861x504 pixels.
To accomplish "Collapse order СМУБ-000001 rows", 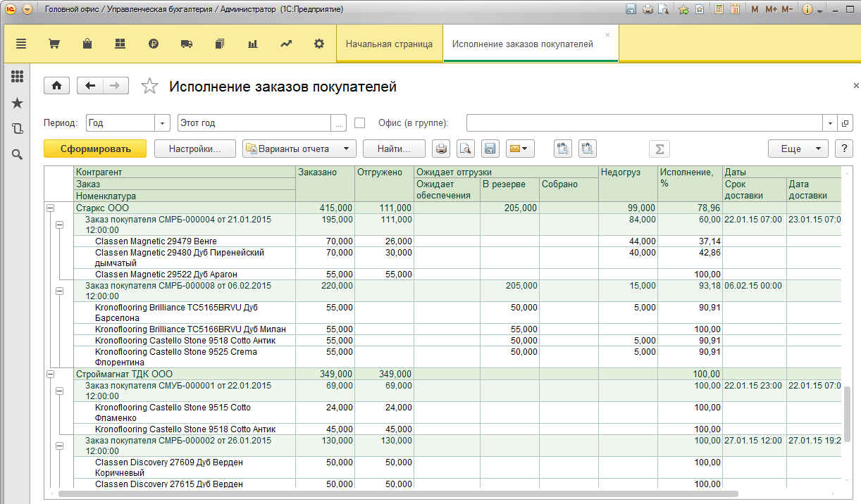I will pyautogui.click(x=59, y=391).
